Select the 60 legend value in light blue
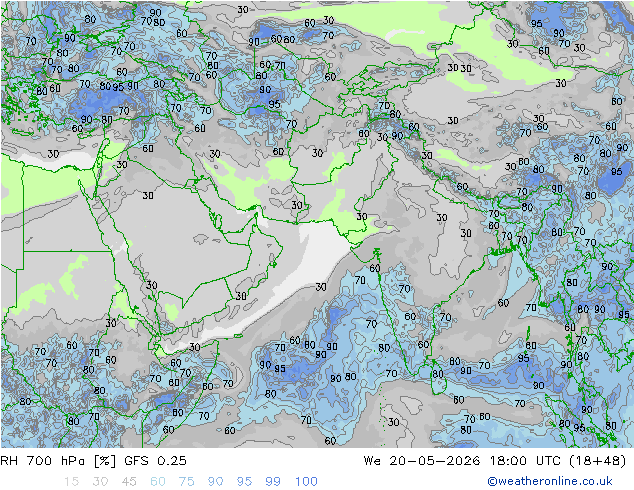 (158, 481)
